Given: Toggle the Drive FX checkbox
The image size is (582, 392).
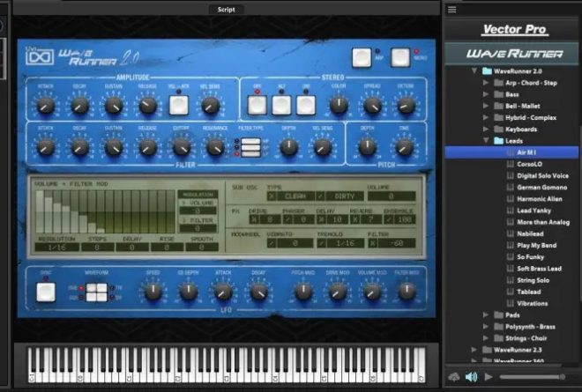Looking at the screenshot, I should [x=254, y=219].
